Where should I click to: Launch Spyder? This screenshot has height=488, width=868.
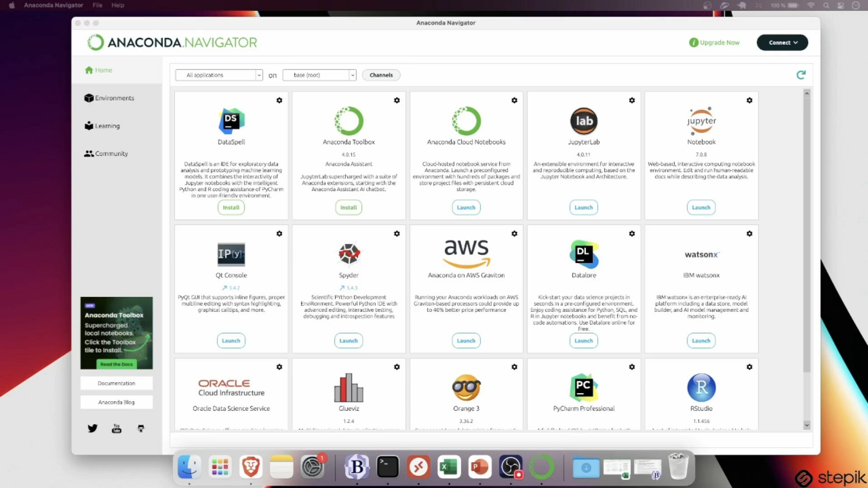click(x=349, y=341)
